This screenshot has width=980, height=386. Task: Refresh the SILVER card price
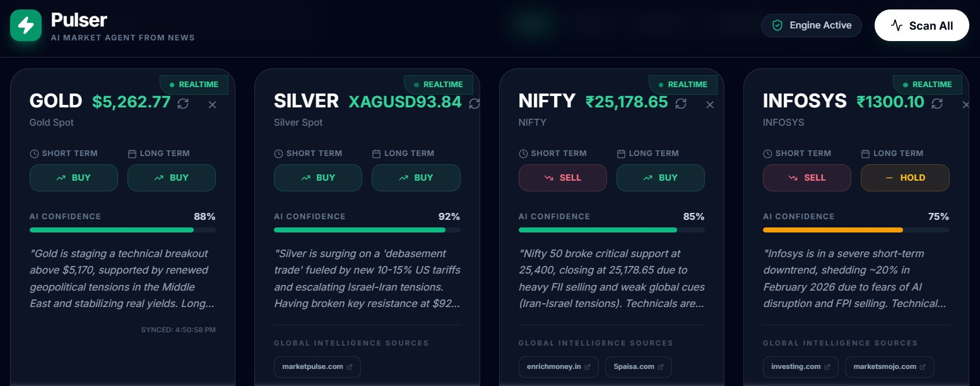[475, 103]
